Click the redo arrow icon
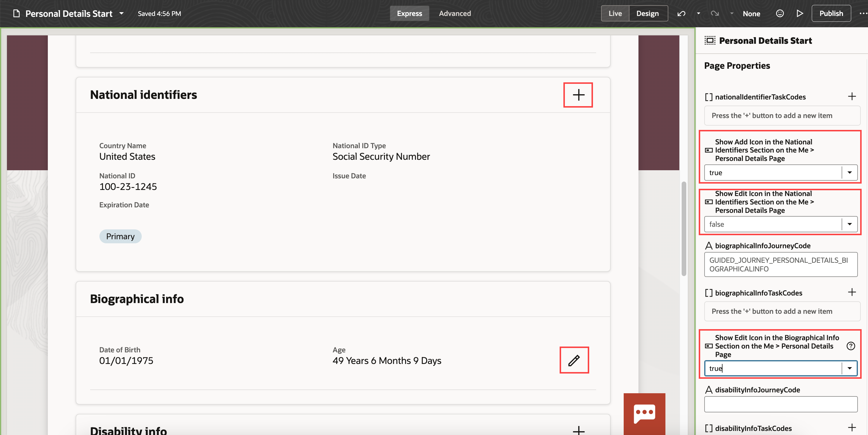The image size is (868, 435). coord(714,14)
